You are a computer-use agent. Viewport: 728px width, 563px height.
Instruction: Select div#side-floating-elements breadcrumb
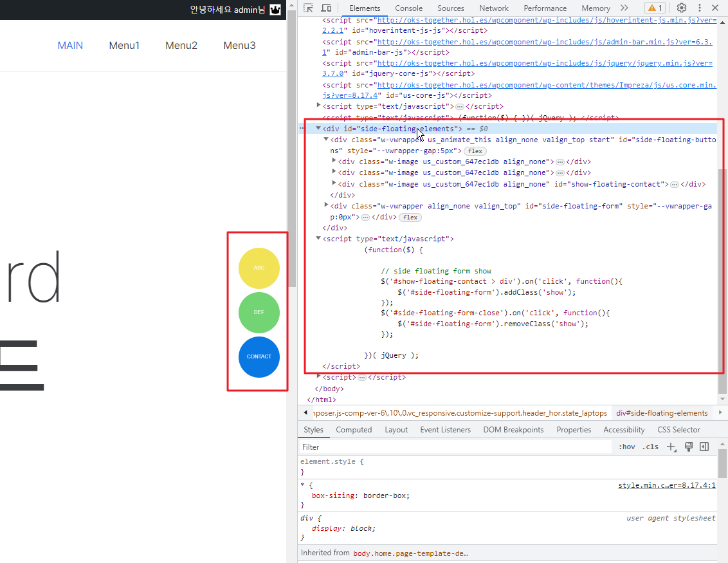(662, 413)
